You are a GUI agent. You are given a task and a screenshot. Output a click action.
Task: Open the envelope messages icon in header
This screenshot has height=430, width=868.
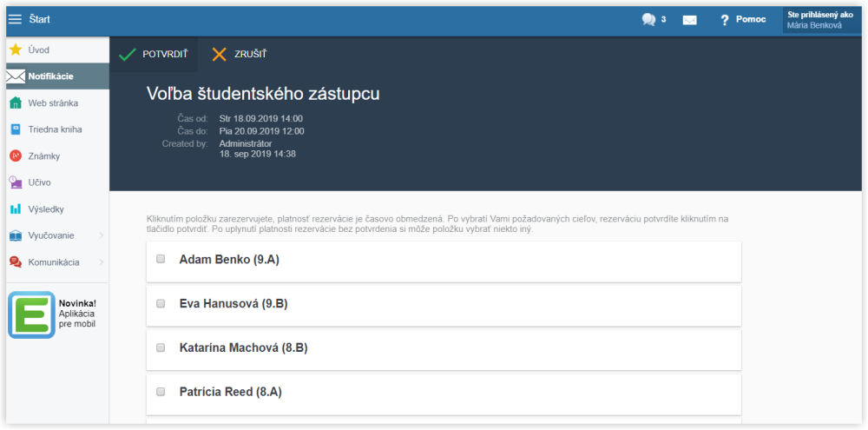click(689, 20)
